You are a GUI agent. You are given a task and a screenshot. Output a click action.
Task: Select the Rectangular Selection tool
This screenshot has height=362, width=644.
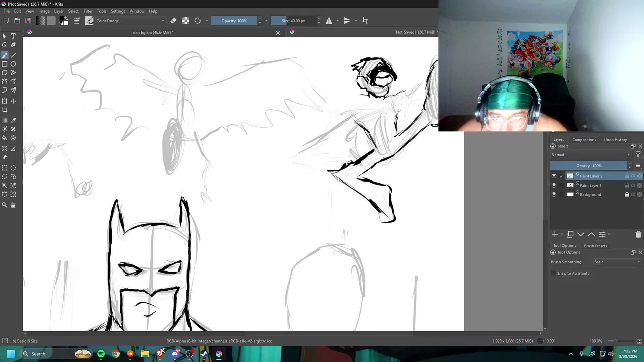click(x=5, y=168)
